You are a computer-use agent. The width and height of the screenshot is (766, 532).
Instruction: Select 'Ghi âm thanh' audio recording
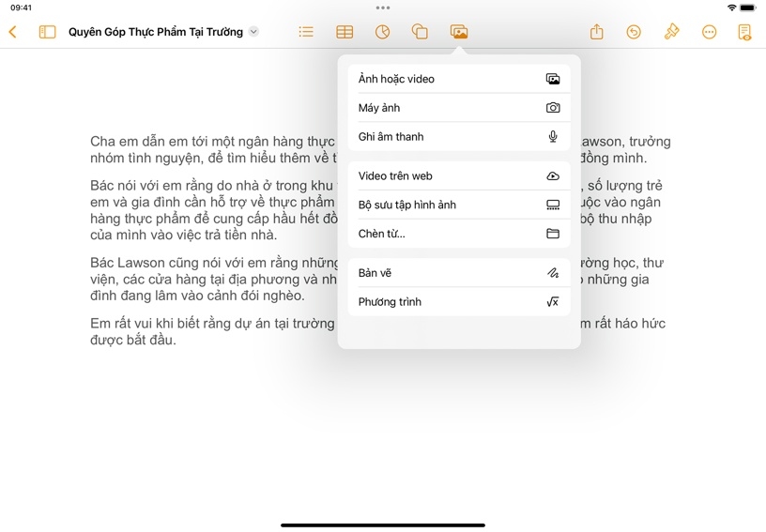click(458, 137)
